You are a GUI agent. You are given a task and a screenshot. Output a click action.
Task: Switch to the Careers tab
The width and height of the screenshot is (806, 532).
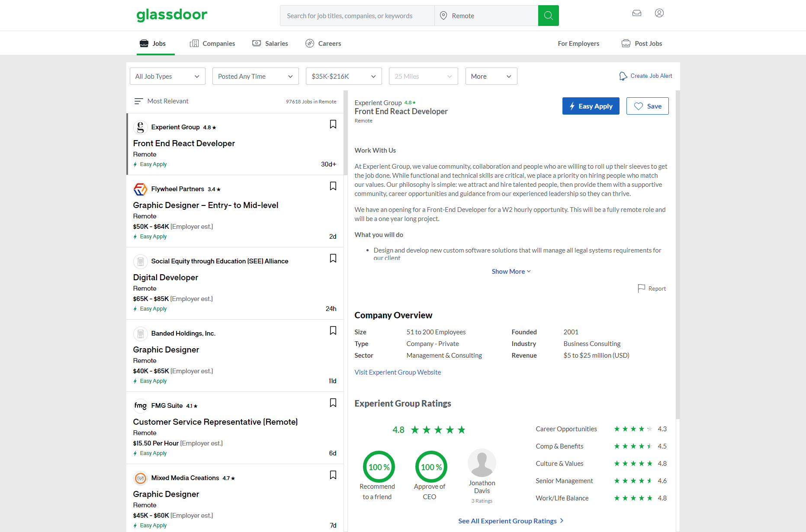point(323,43)
